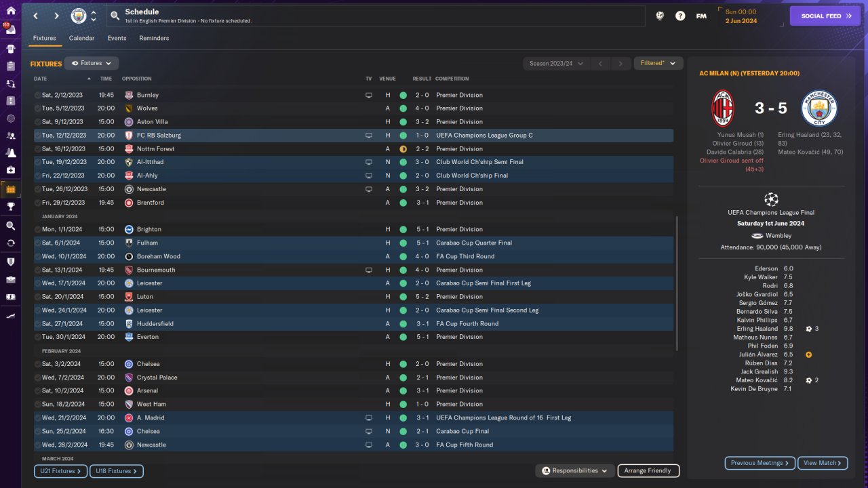Navigate forward with the right arrow
Image resolution: width=868 pixels, height=488 pixels.
(x=56, y=16)
